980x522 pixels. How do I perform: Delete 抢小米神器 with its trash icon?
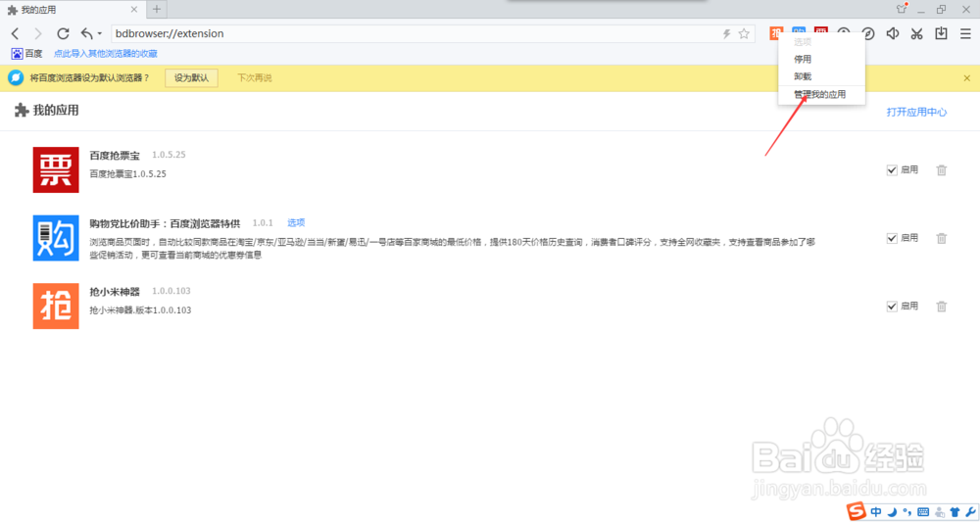(941, 306)
